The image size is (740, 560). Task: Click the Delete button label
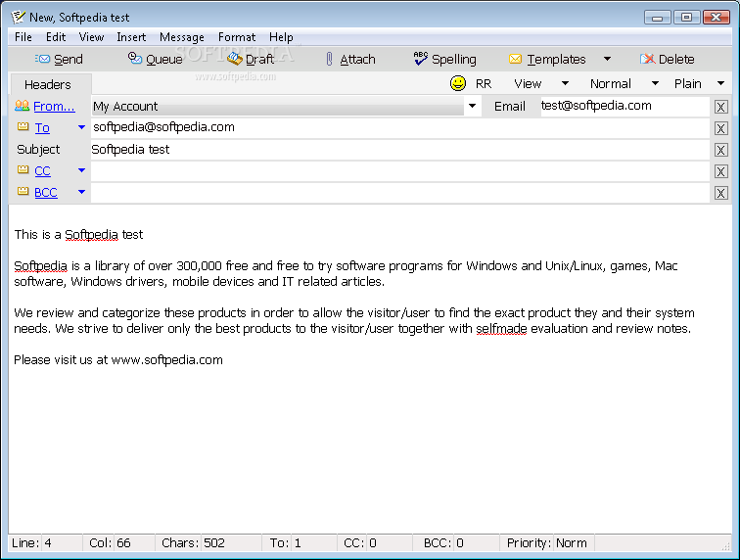pyautogui.click(x=676, y=59)
